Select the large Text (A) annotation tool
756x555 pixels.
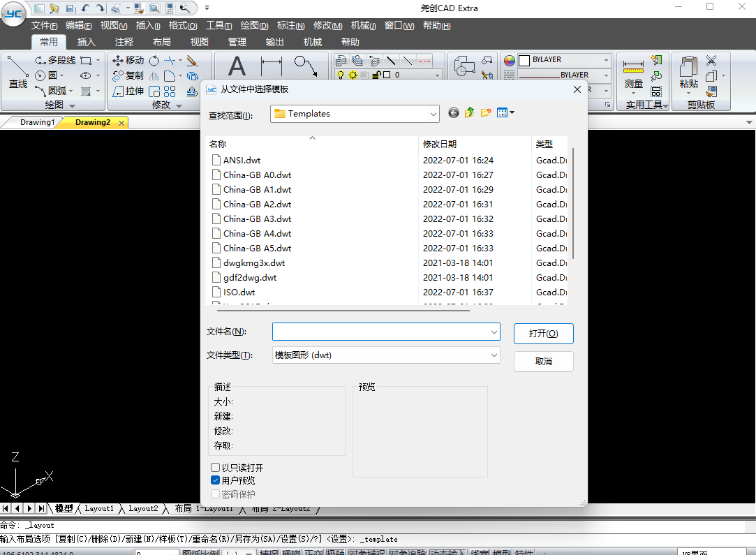click(x=236, y=66)
